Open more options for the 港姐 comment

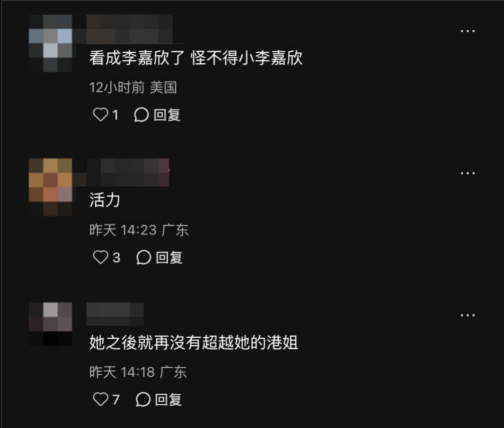[x=467, y=315]
